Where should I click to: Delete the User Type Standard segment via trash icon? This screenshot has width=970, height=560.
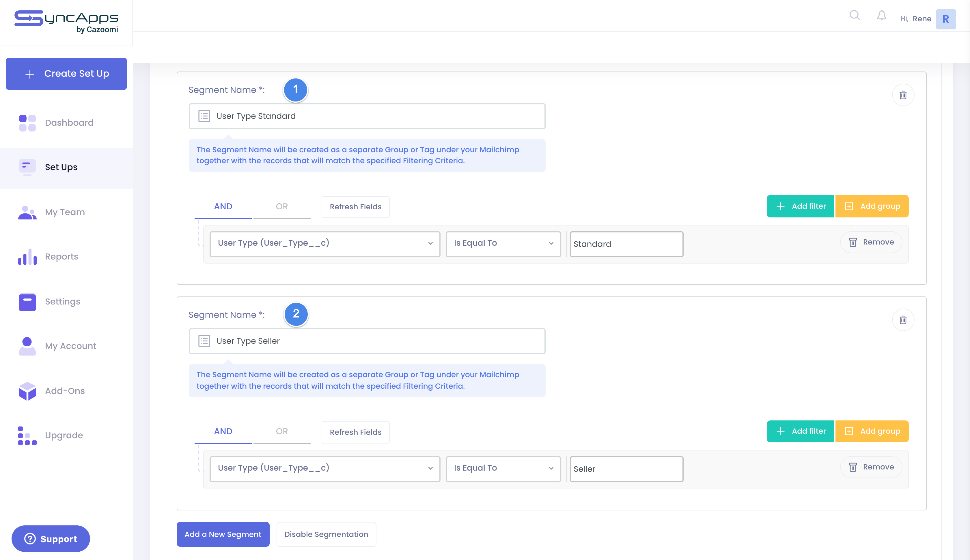[x=903, y=95]
